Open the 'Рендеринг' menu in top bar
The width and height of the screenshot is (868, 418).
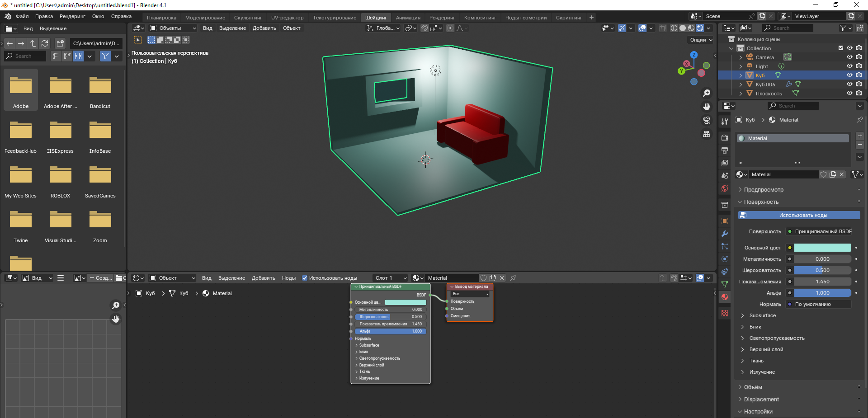(72, 16)
